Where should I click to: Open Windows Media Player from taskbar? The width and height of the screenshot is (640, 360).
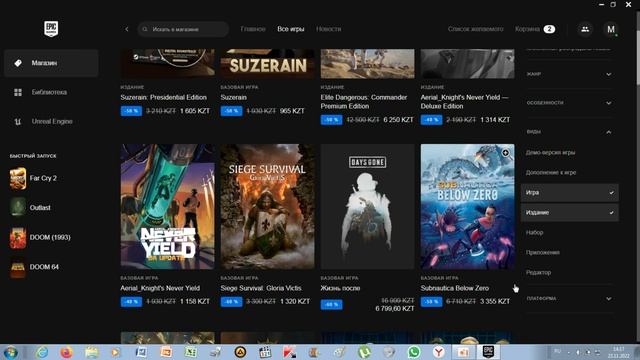tap(116, 352)
